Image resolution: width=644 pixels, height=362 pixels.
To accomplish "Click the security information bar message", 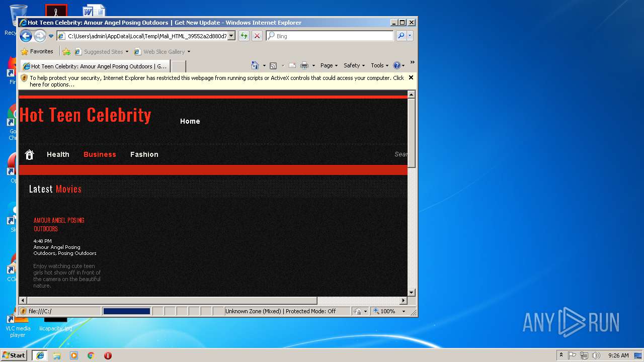I will pyautogui.click(x=216, y=81).
